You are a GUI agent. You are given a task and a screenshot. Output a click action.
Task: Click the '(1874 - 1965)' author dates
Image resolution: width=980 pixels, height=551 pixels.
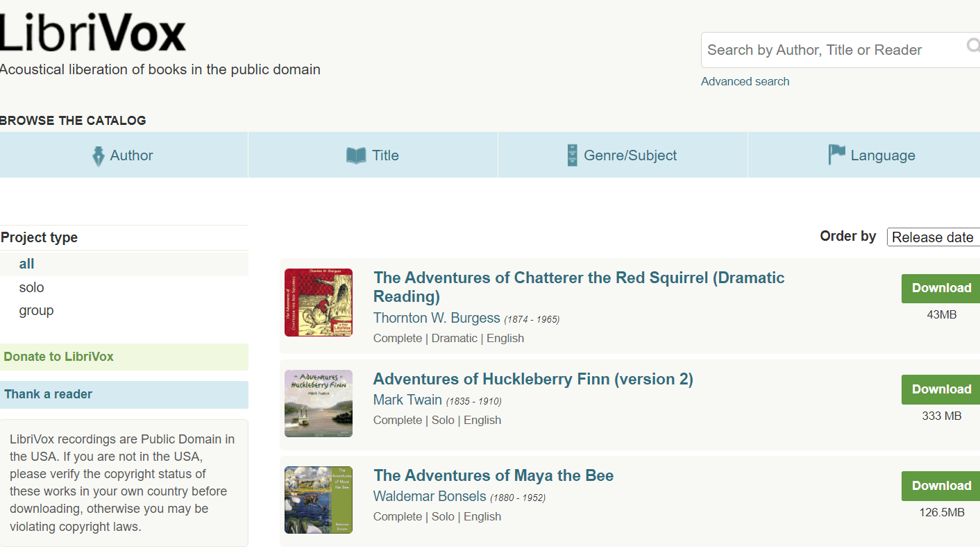532,319
